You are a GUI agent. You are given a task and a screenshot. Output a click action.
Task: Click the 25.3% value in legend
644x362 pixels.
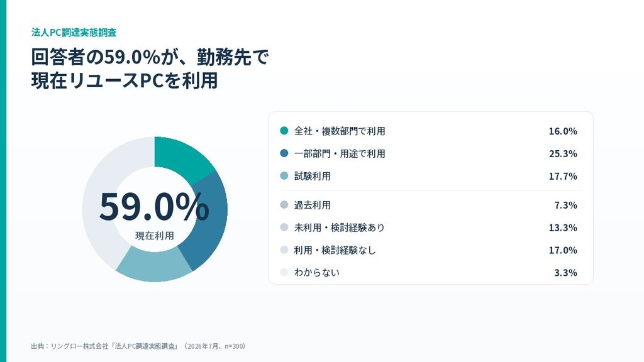563,153
